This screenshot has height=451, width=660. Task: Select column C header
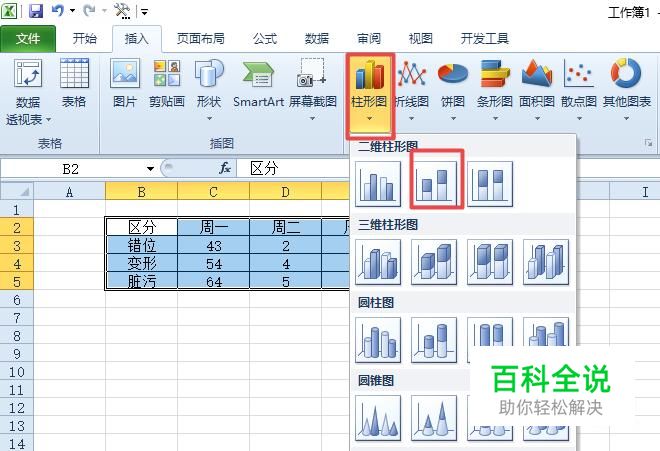point(213,192)
